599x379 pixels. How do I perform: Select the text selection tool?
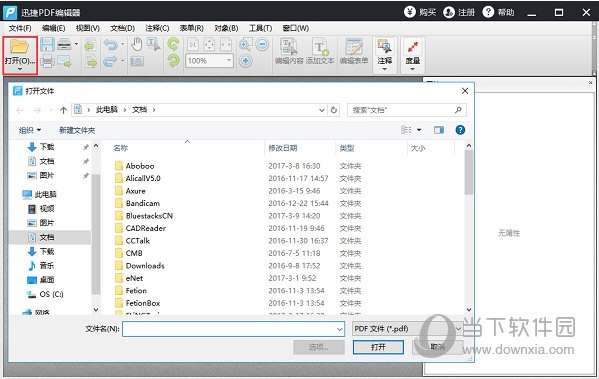click(154, 45)
